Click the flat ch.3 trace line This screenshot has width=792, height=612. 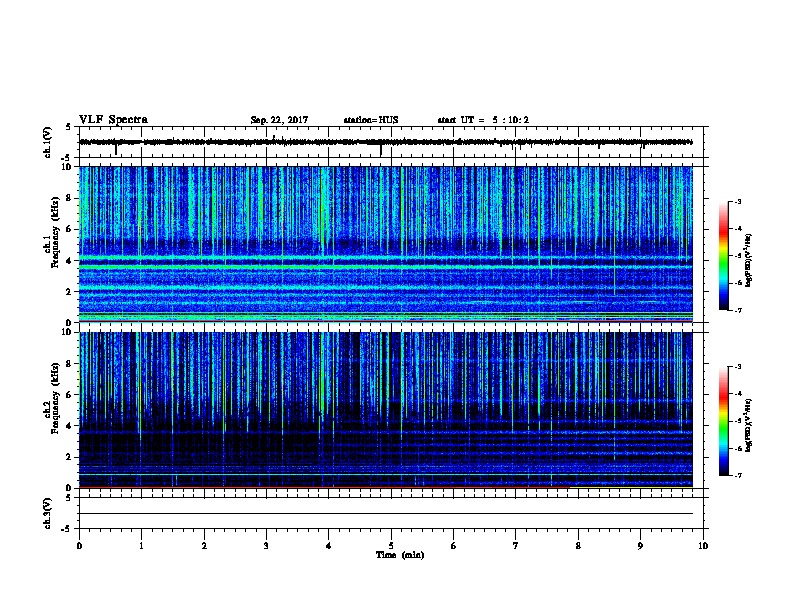(x=386, y=514)
